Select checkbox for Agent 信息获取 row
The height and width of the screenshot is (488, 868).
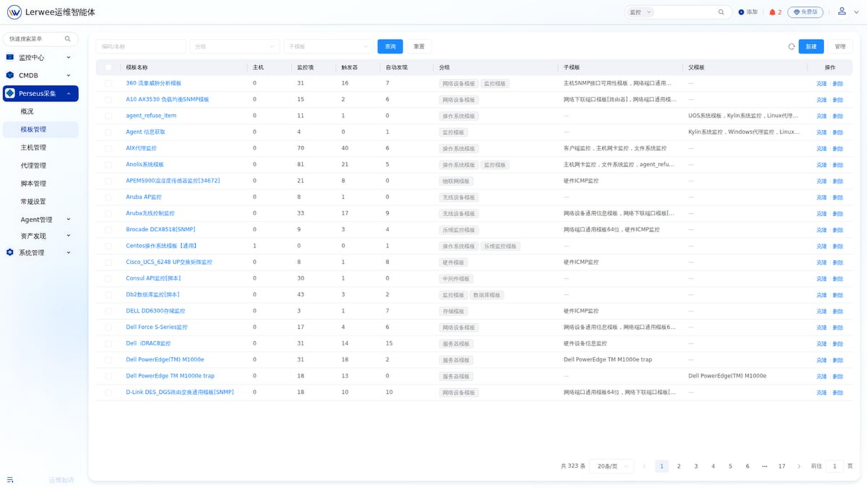pos(108,132)
